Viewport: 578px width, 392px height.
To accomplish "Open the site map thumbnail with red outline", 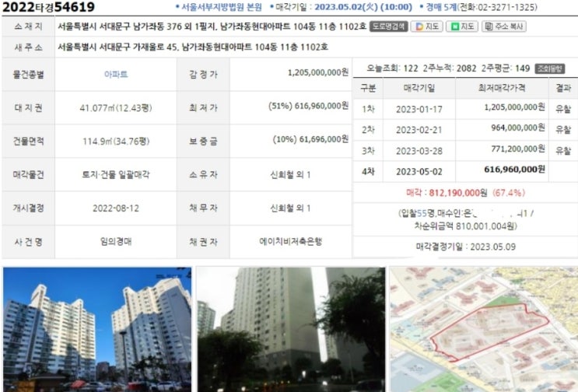I will [x=484, y=329].
